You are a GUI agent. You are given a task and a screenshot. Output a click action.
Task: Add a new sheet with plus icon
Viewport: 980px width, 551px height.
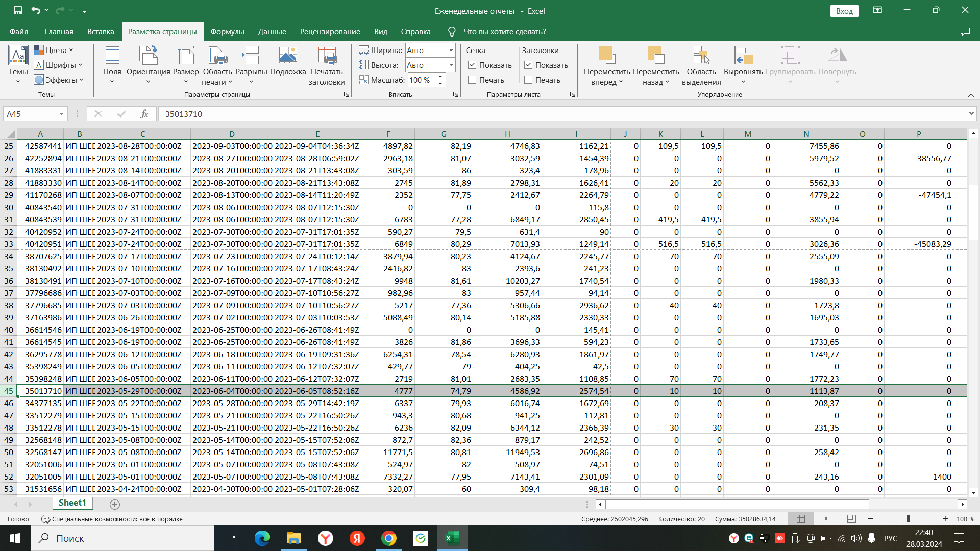pos(115,504)
